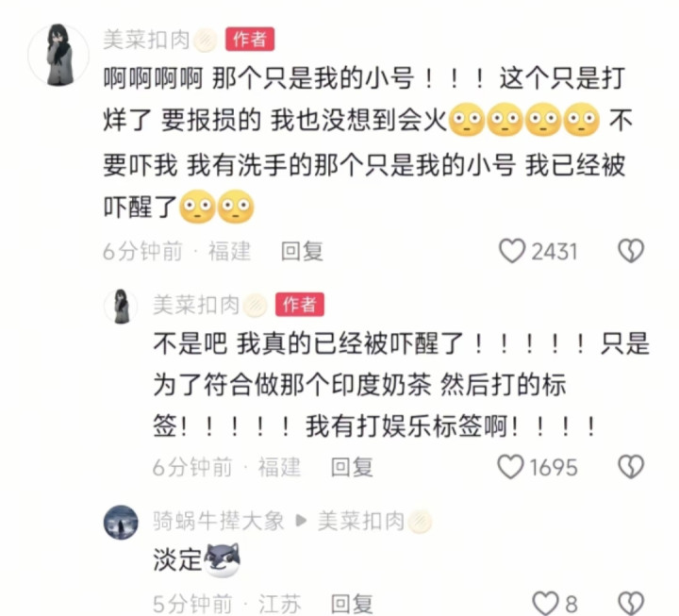The image size is (679, 616).
Task: Open username 骑蜗牛撵大象
Action: point(219,521)
